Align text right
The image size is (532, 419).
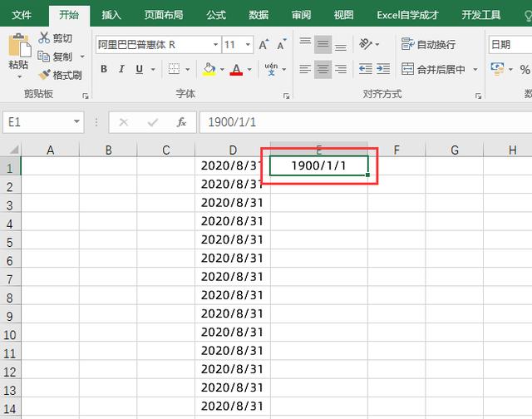340,69
